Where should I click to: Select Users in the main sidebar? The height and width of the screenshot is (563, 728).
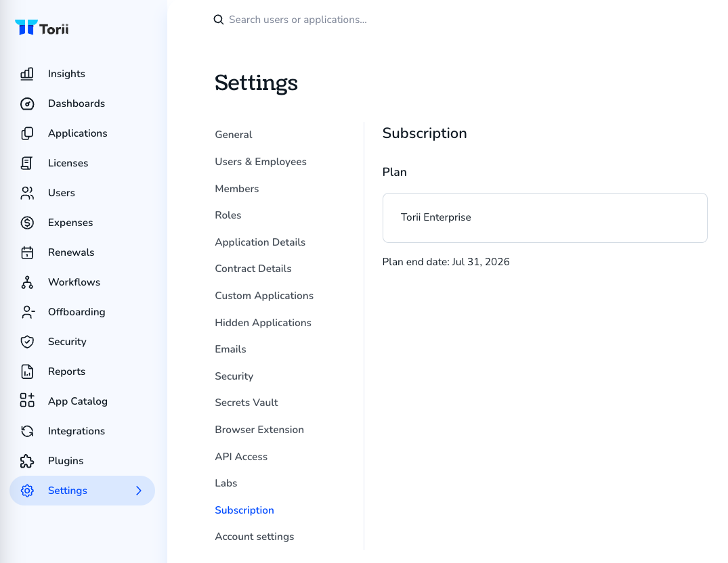click(x=61, y=193)
